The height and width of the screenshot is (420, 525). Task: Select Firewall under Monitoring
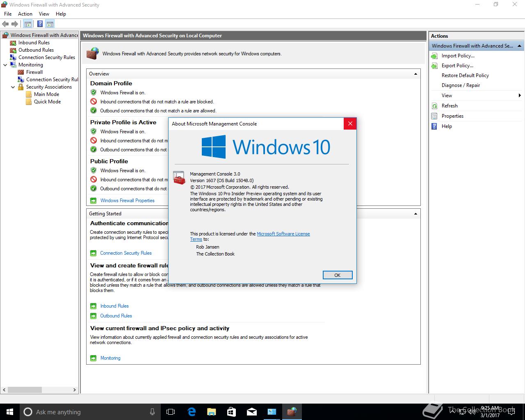click(34, 72)
